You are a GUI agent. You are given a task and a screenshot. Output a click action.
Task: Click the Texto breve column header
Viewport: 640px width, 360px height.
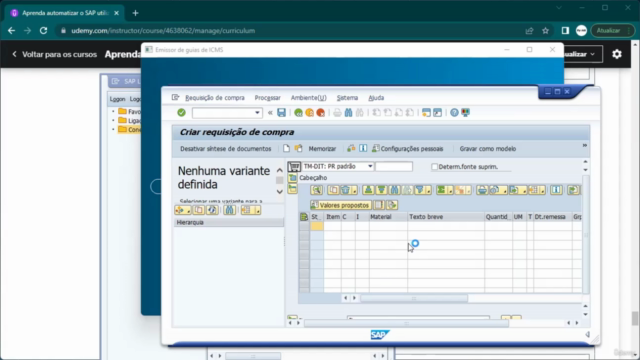[446, 217]
